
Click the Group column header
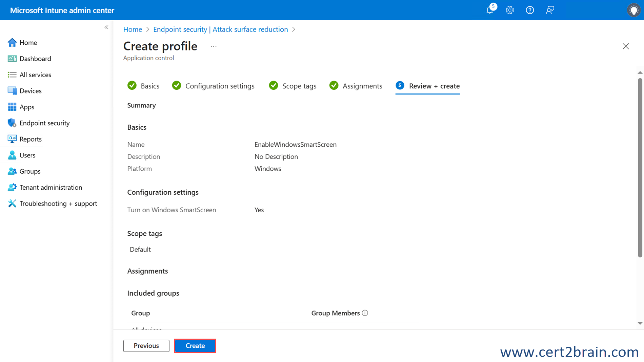141,313
